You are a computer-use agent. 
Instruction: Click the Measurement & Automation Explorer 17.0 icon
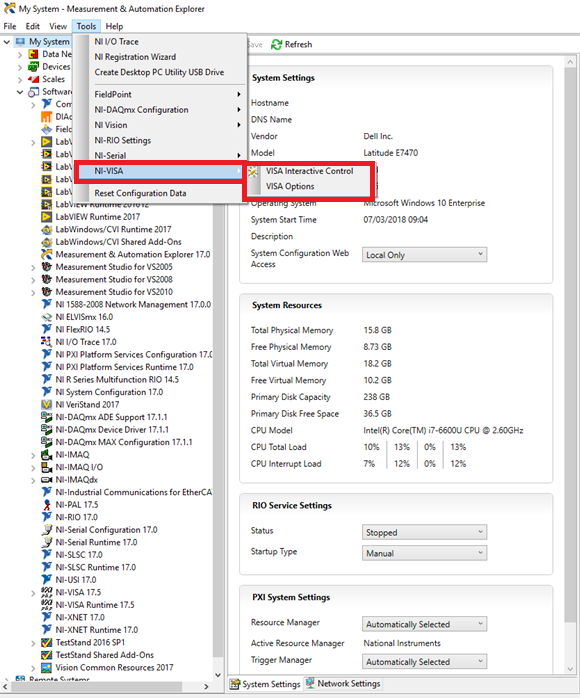pyautogui.click(x=46, y=254)
